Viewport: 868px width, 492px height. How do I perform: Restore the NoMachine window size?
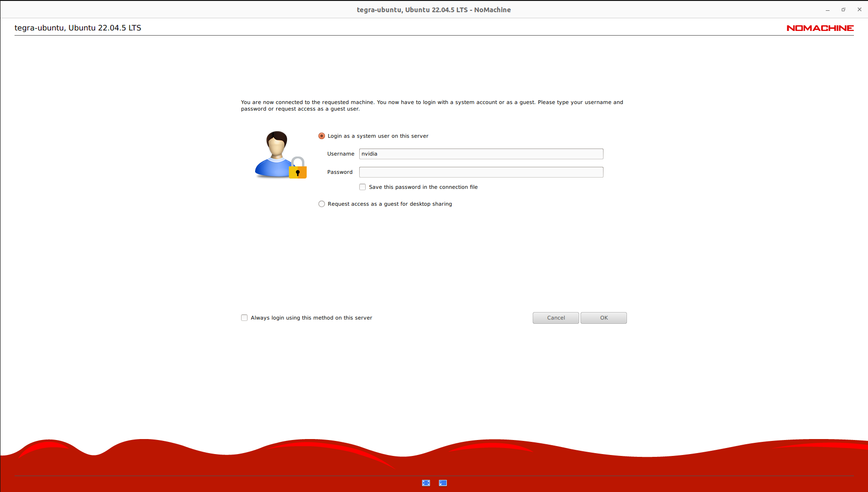(843, 10)
